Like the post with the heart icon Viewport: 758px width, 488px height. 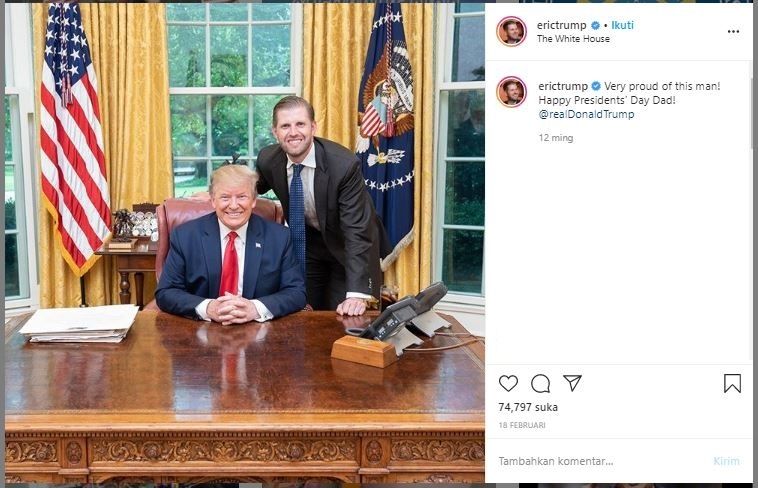(x=508, y=383)
